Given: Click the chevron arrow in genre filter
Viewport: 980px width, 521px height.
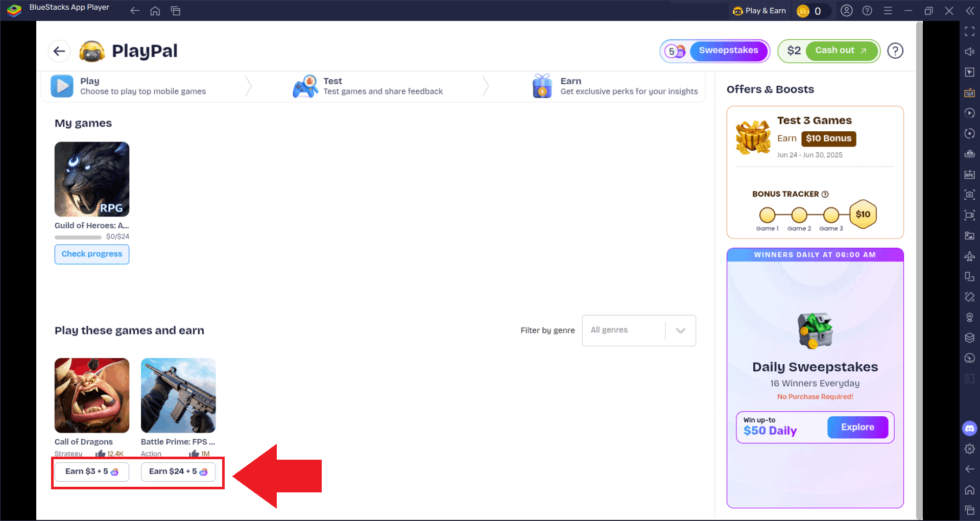Looking at the screenshot, I should [x=680, y=330].
